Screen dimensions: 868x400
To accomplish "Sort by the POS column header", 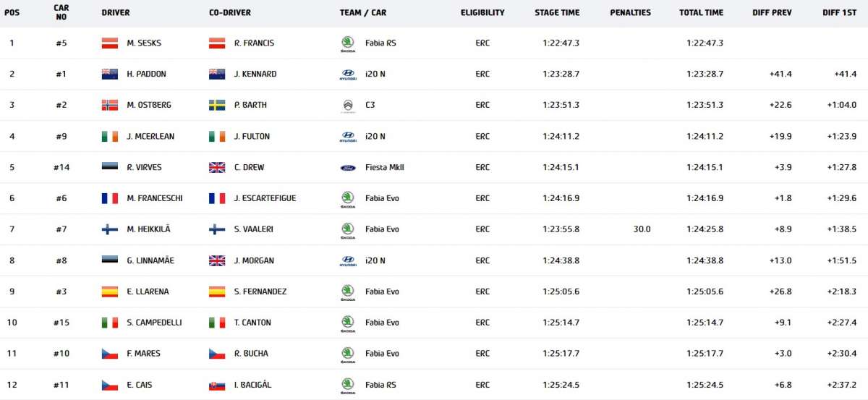I will (12, 12).
